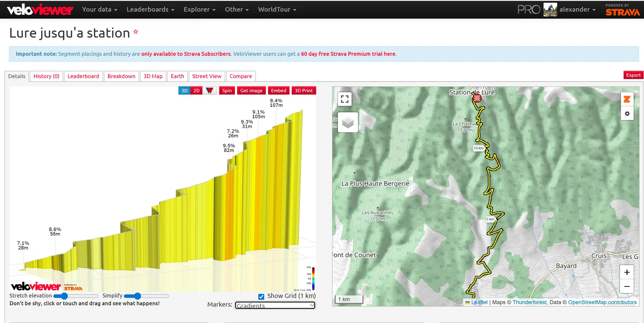Toggle the segment favorite star
Image resolution: width=644 pixels, height=323 pixels.
click(x=135, y=32)
